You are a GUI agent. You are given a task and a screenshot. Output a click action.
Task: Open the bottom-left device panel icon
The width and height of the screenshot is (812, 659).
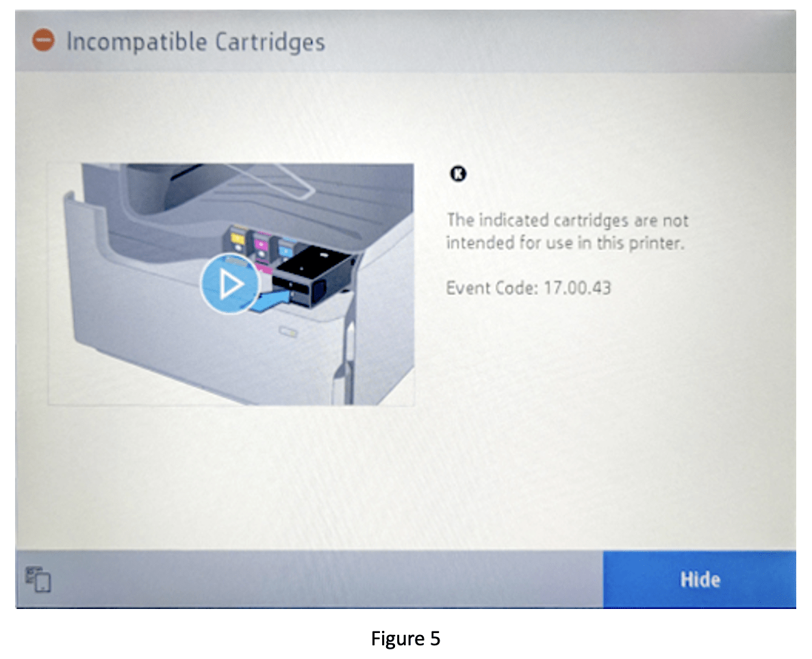(38, 580)
